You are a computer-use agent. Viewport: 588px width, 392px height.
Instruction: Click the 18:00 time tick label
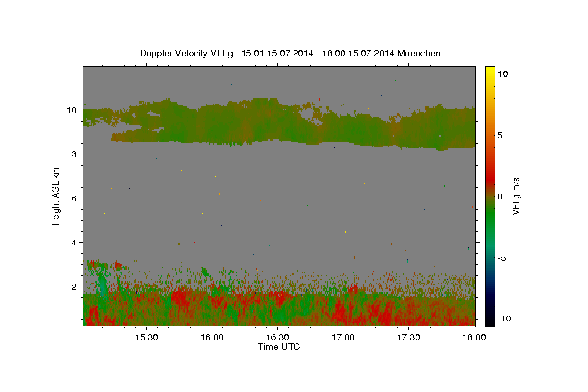tap(474, 338)
